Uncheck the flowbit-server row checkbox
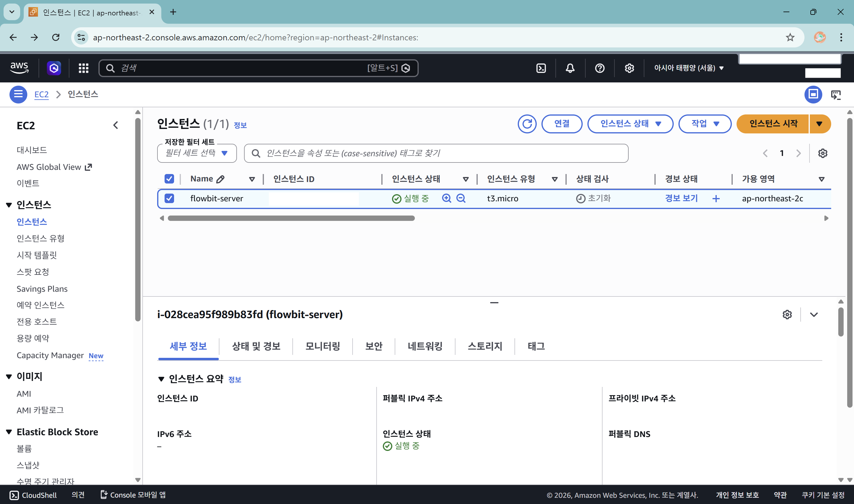 pyautogui.click(x=169, y=198)
